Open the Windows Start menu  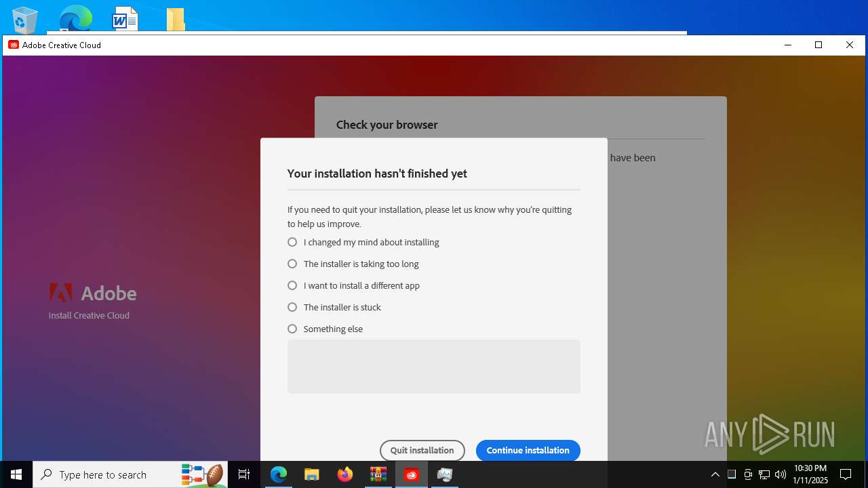click(x=16, y=474)
